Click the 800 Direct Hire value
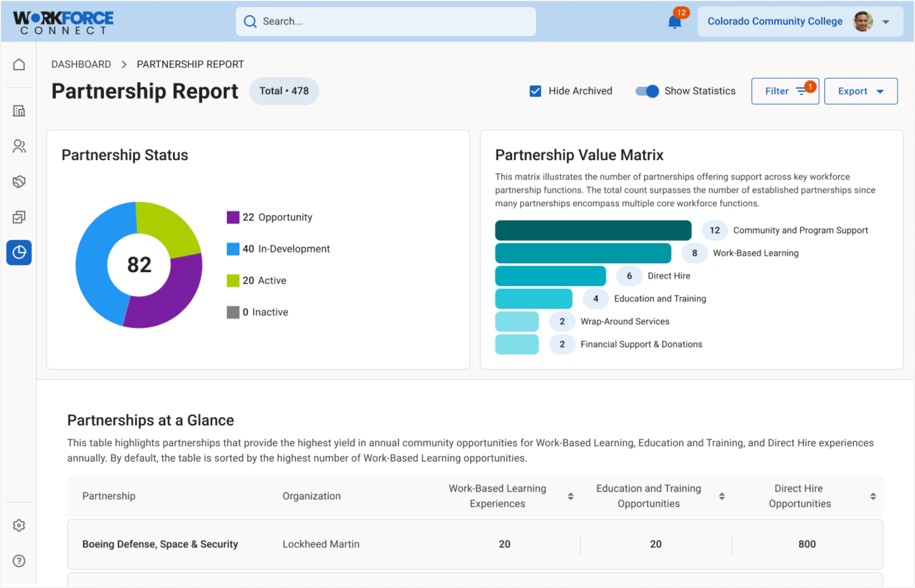This screenshot has height=588, width=915. [807, 544]
